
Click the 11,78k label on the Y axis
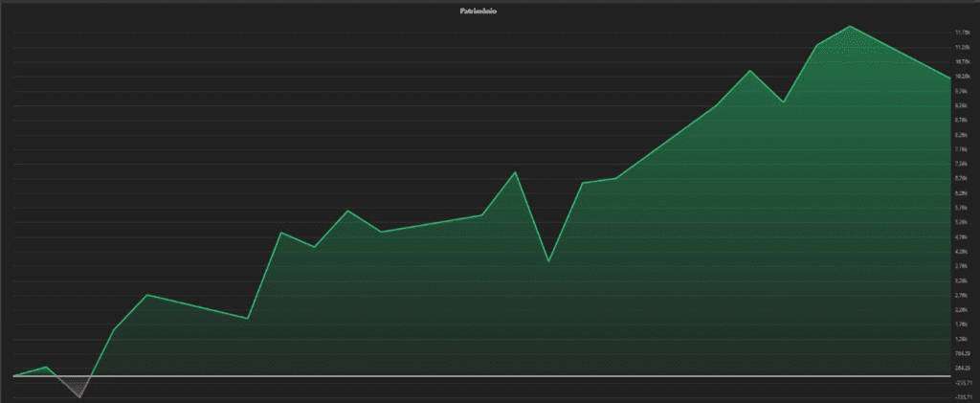(x=962, y=33)
